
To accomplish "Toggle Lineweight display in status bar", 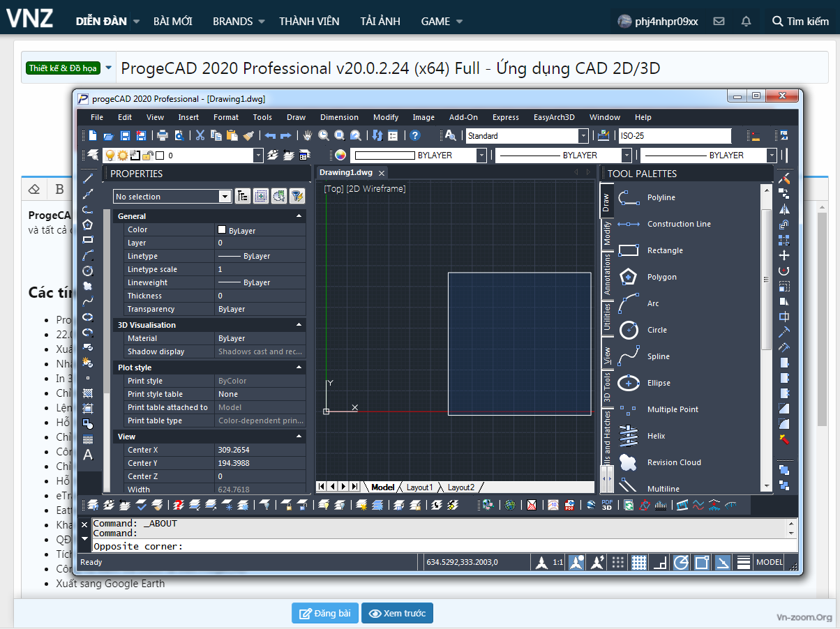I will [744, 562].
